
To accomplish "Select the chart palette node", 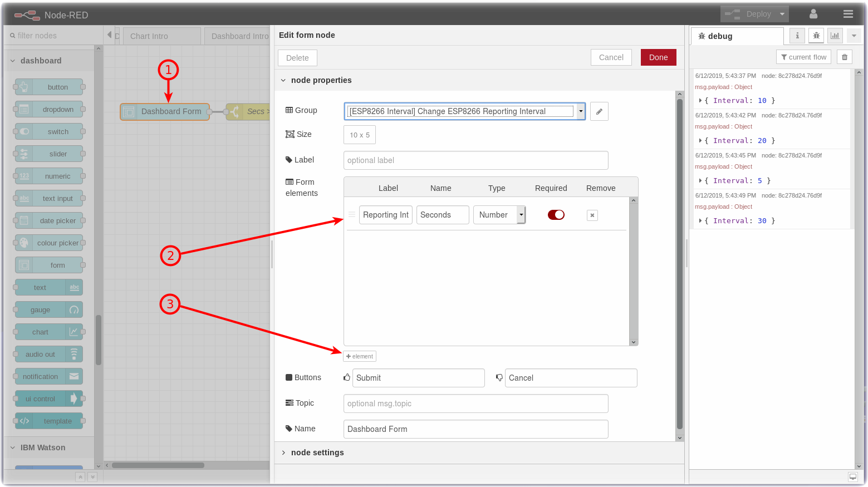I will tap(49, 332).
